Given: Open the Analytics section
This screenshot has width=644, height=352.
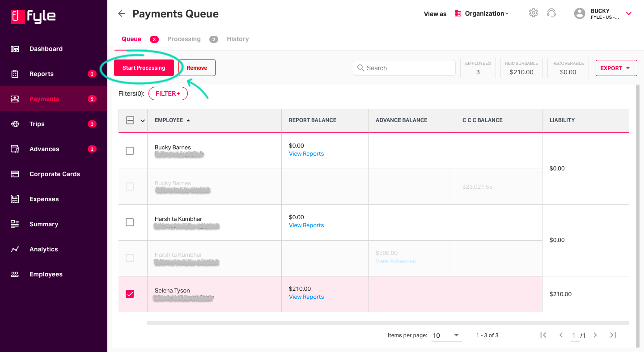Looking at the screenshot, I should 43,249.
